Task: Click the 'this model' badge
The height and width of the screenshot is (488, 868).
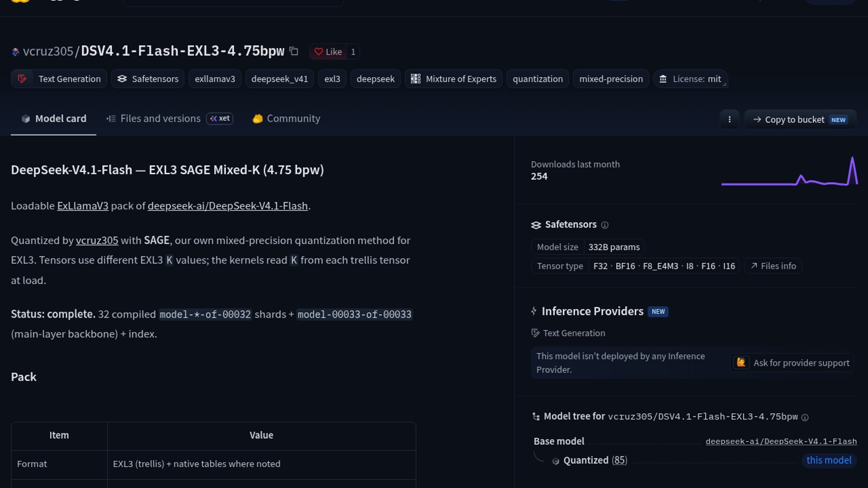Action: point(829,460)
